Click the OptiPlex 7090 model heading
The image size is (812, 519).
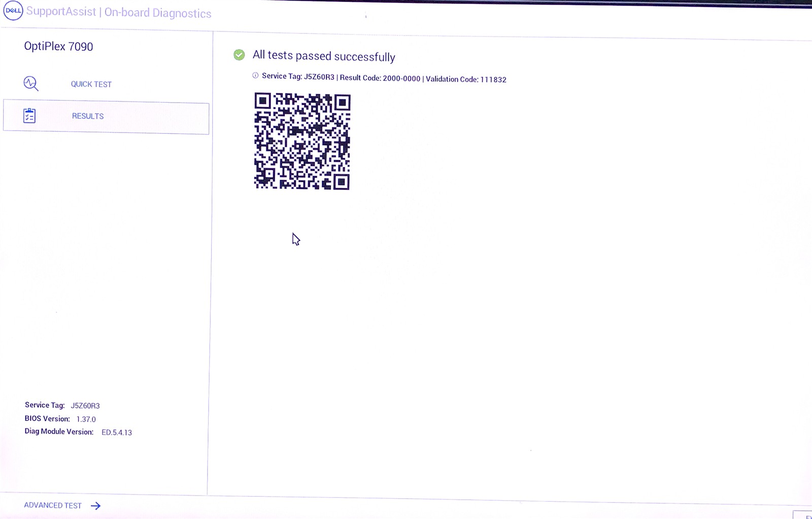58,47
